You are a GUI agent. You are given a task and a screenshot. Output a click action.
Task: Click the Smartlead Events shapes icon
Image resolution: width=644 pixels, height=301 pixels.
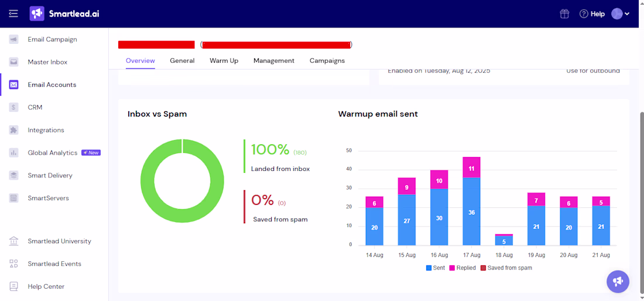(13, 264)
